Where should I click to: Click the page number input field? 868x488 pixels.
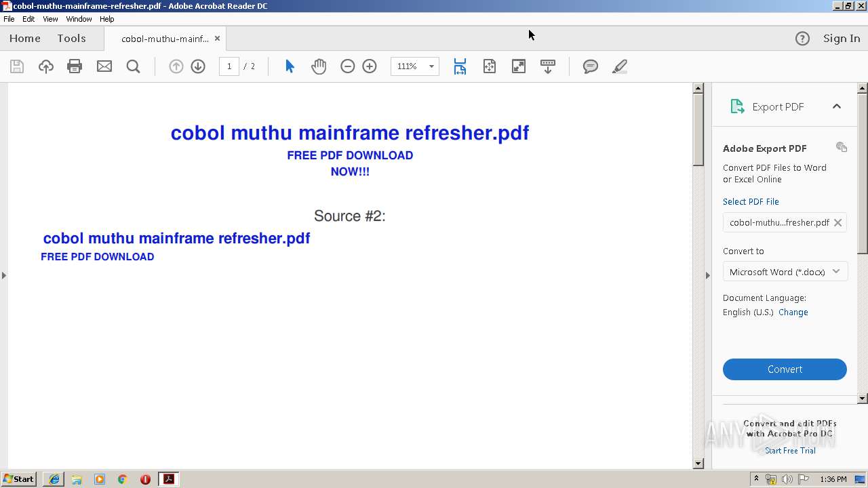(229, 66)
